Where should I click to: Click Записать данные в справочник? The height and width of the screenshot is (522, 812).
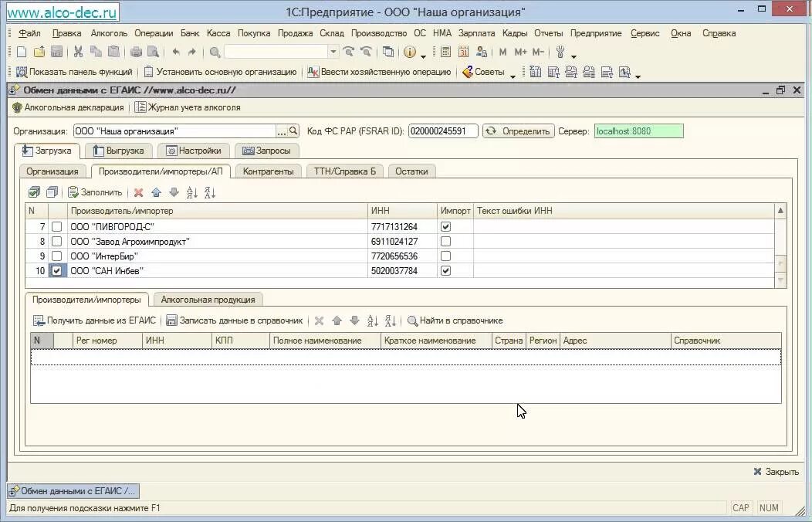tap(234, 320)
